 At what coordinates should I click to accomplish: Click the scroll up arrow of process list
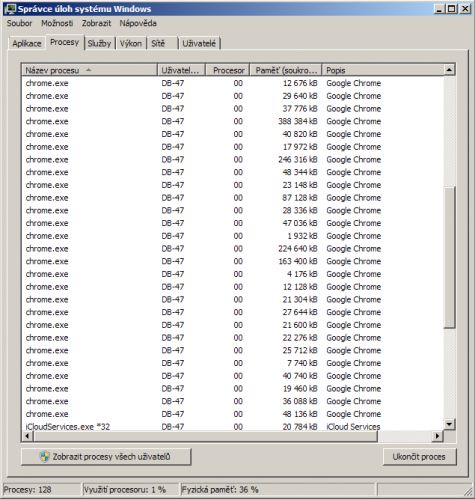click(449, 70)
